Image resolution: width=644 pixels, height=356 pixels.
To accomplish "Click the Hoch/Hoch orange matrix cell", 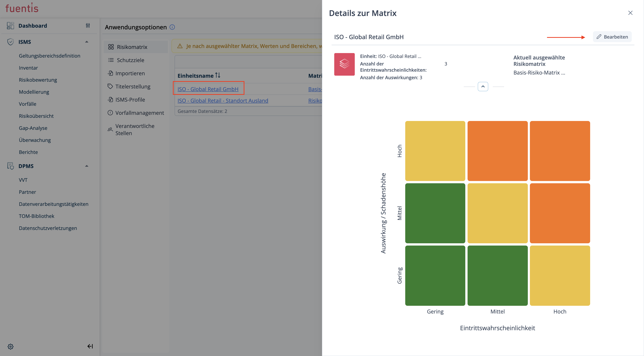I will coord(560,151).
